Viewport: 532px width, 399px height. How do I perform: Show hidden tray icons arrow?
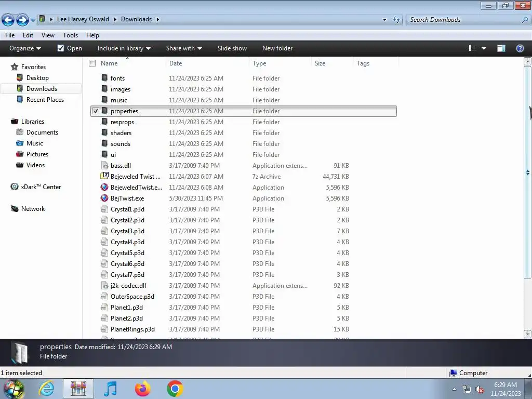pyautogui.click(x=454, y=390)
